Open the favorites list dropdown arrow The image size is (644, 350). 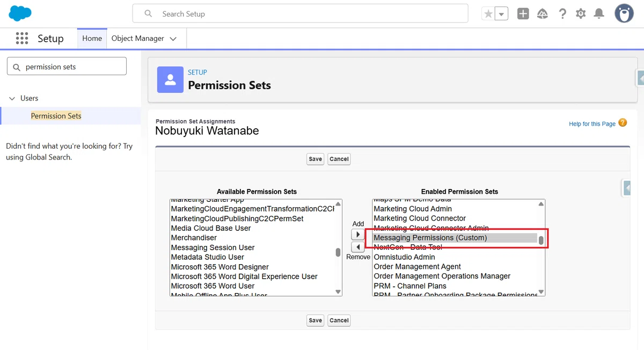click(502, 14)
